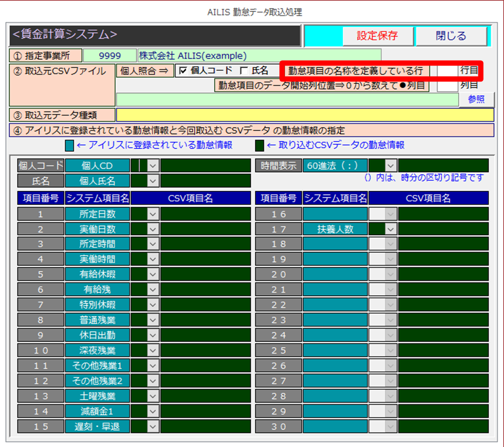Screen dimensions: 504x447
Task: Click the teal AILIS legend swatch
Action: (x=69, y=146)
